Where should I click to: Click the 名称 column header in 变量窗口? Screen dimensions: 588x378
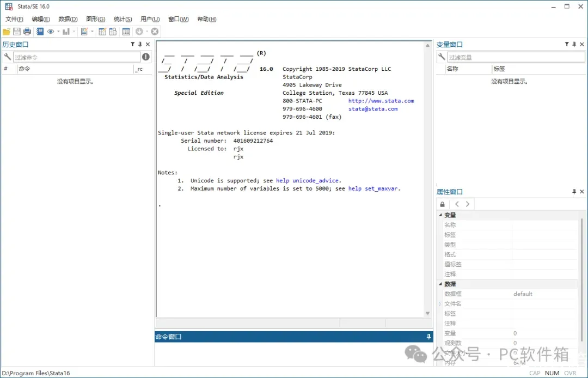click(x=468, y=69)
